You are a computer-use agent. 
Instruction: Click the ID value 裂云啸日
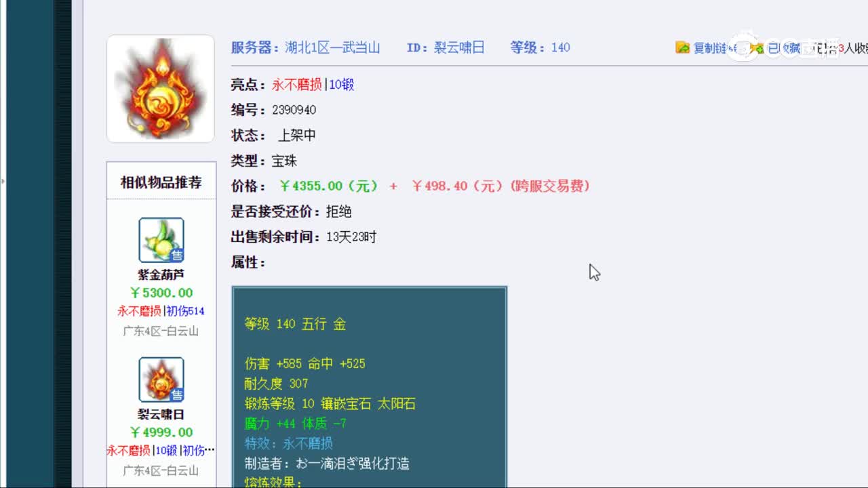[459, 47]
